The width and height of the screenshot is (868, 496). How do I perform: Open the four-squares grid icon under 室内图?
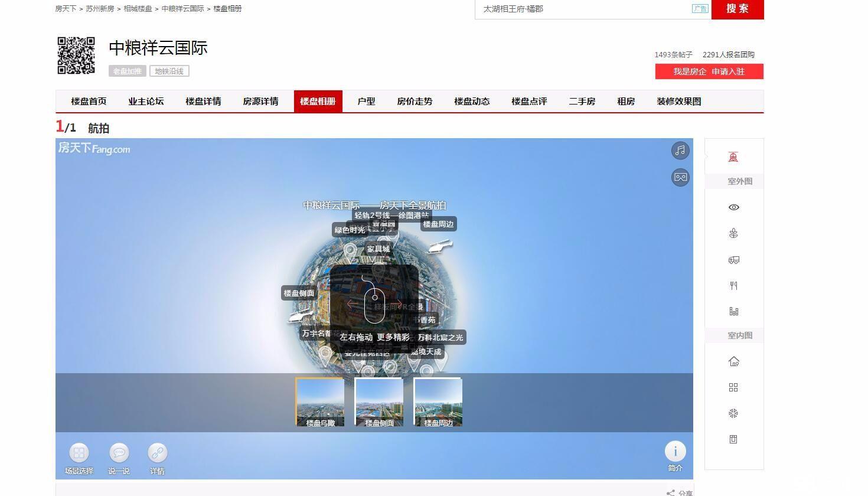click(x=733, y=387)
